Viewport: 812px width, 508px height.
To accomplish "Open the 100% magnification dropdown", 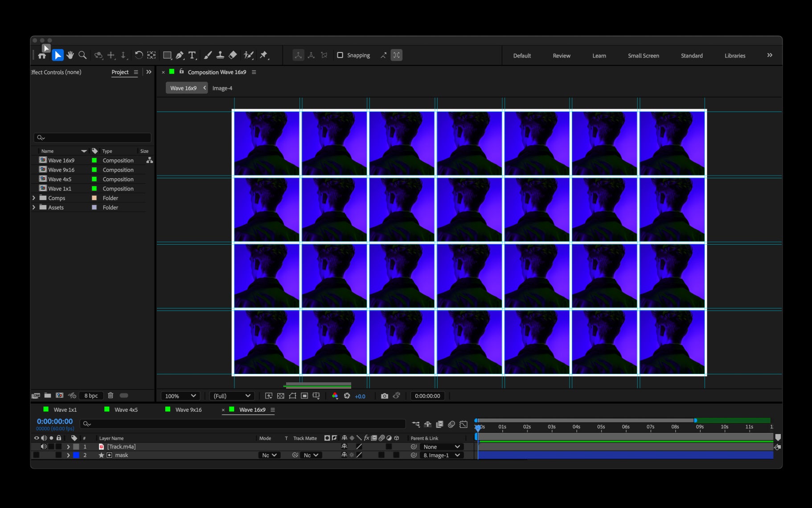I will pyautogui.click(x=180, y=396).
